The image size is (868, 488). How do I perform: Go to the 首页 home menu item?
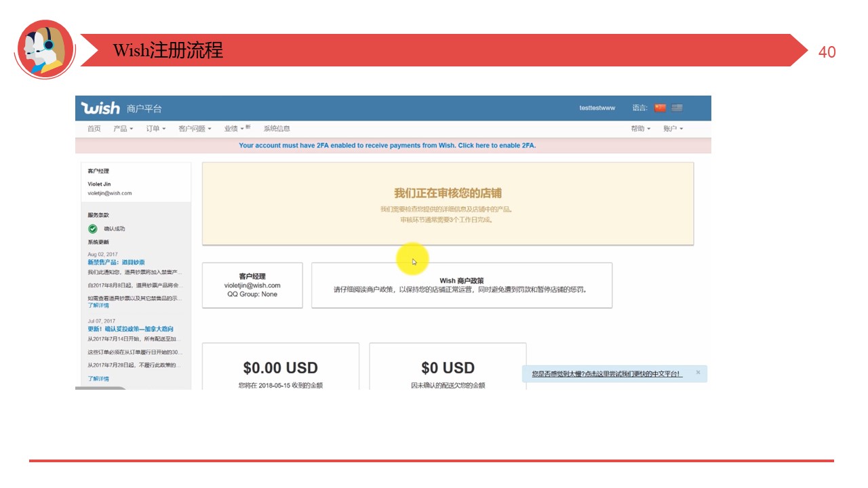tap(94, 129)
